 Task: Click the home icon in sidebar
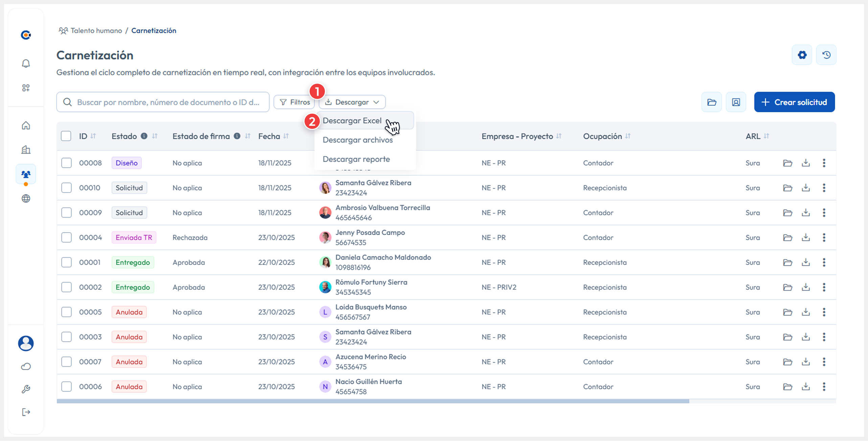click(26, 125)
